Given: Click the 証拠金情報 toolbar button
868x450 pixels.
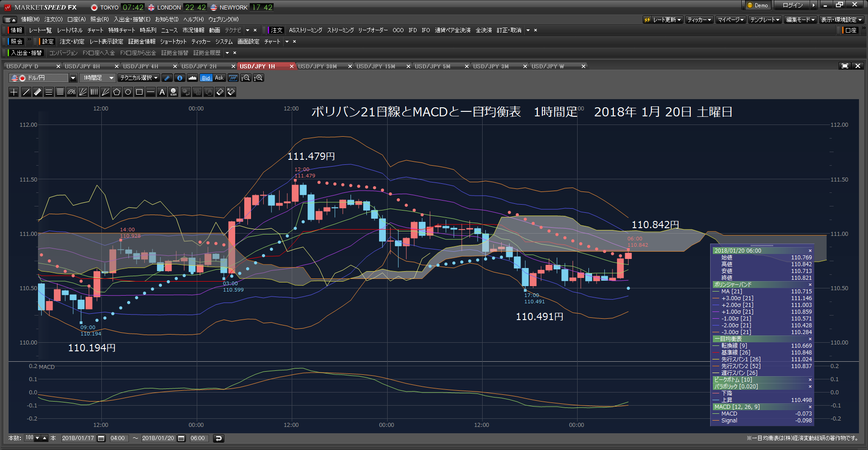Looking at the screenshot, I should point(142,42).
